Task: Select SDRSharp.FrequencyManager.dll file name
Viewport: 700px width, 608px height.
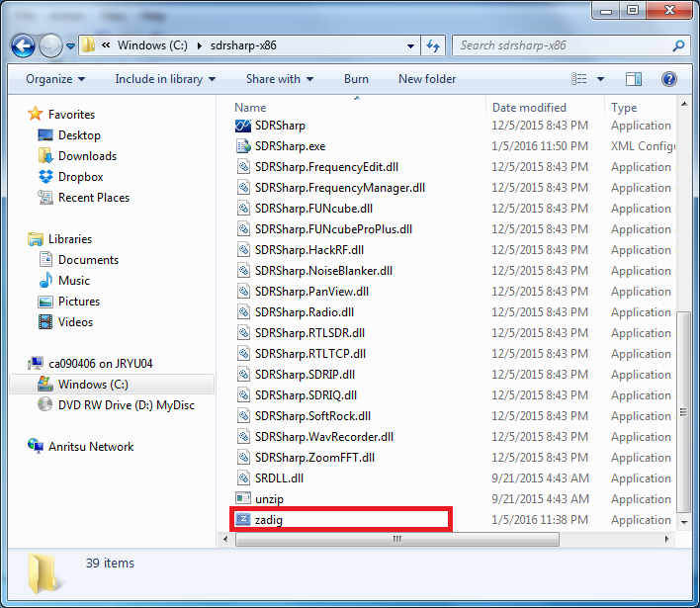Action: tap(340, 188)
